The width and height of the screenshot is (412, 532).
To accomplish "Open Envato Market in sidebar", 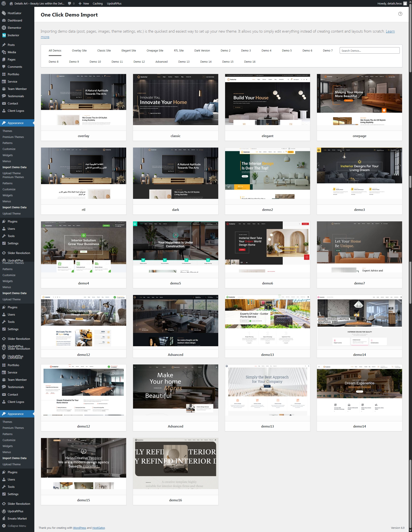I will click(x=17, y=518).
